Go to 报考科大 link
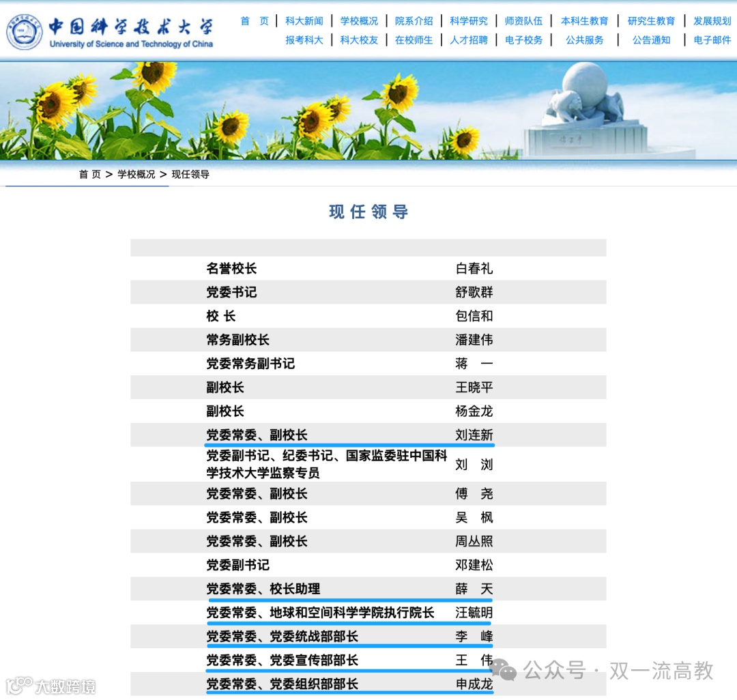The width and height of the screenshot is (737, 700). (x=304, y=40)
